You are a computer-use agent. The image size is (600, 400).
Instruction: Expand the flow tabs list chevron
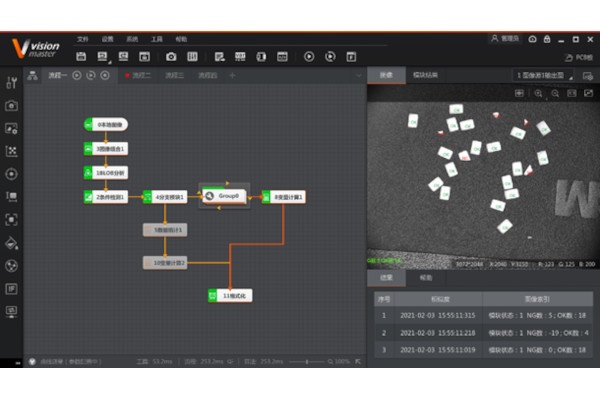click(x=358, y=75)
